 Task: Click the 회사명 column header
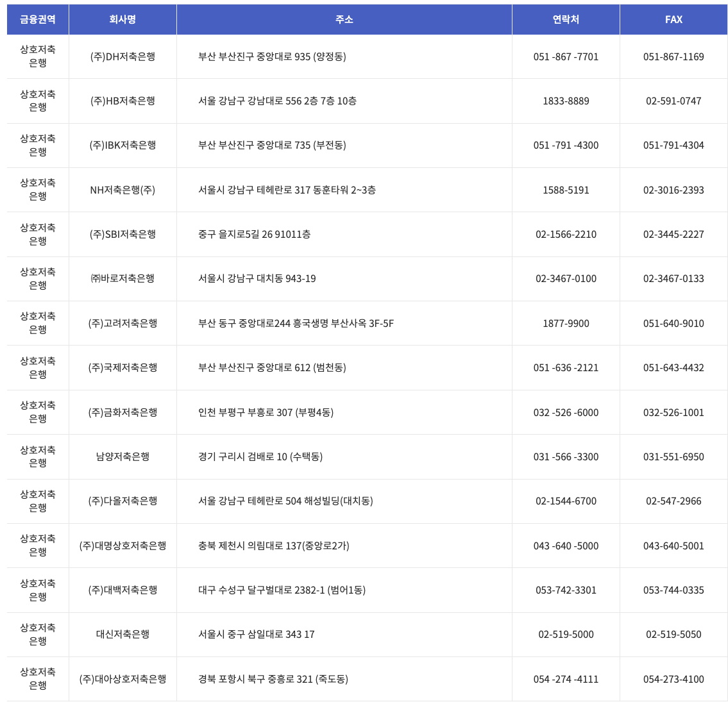(x=123, y=19)
